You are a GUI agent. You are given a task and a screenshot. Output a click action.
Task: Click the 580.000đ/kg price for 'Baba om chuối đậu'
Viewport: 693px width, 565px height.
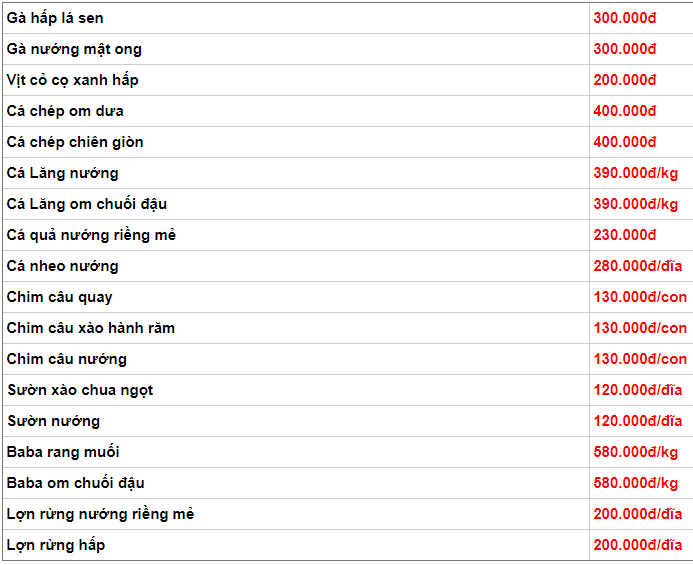point(635,483)
